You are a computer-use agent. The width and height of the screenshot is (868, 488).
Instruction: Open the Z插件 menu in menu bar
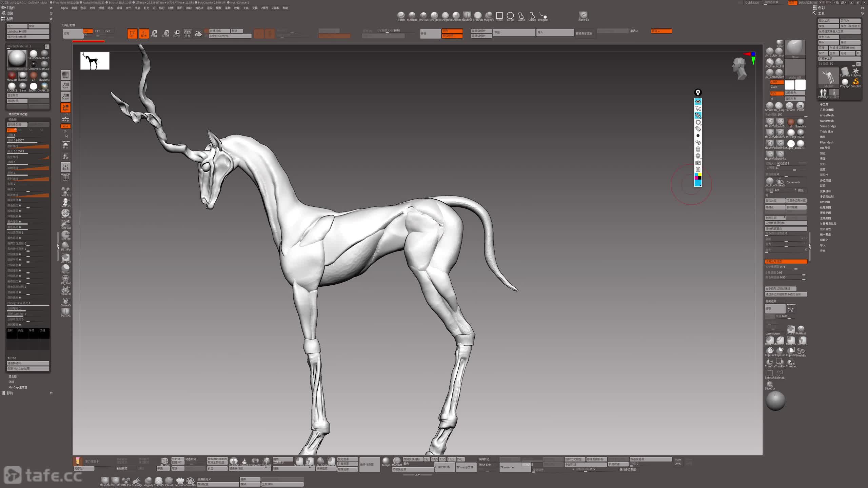[x=264, y=8]
